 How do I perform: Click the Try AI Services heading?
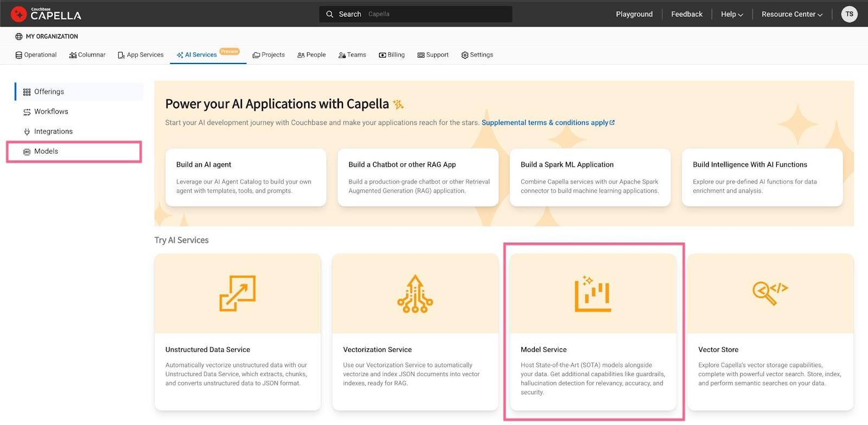coord(182,240)
